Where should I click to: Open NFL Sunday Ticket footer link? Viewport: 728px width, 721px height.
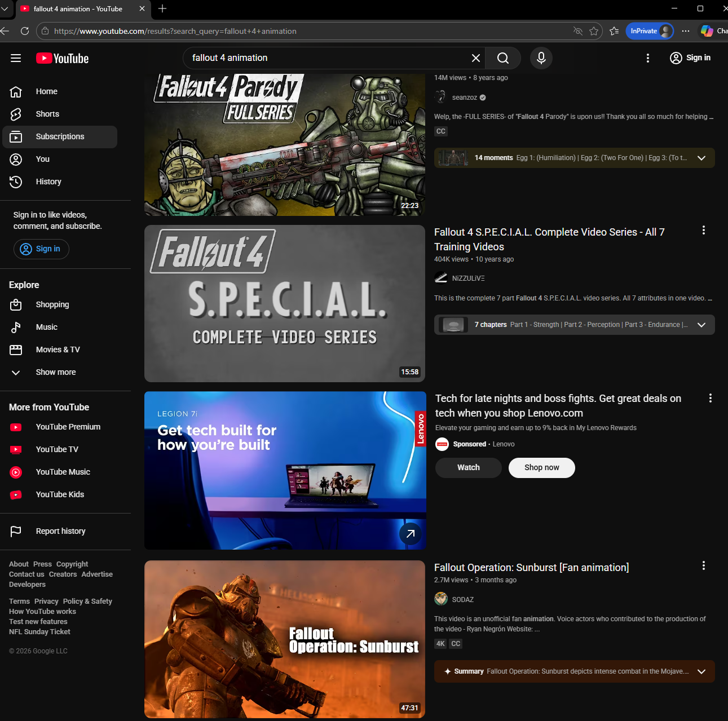tap(39, 632)
